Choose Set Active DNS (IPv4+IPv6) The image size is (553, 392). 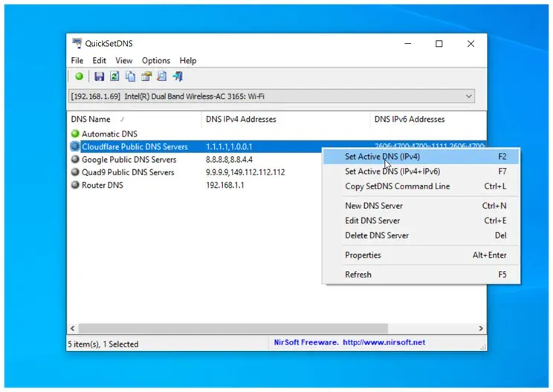point(421,171)
